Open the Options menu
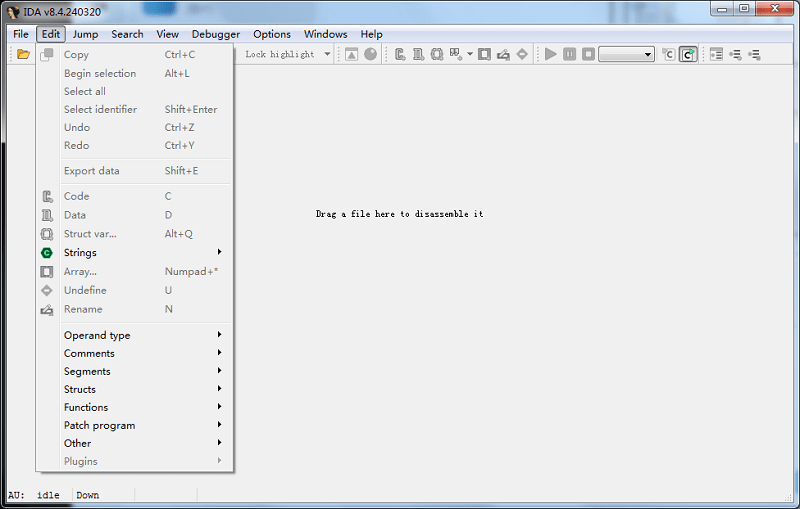 pyautogui.click(x=271, y=34)
